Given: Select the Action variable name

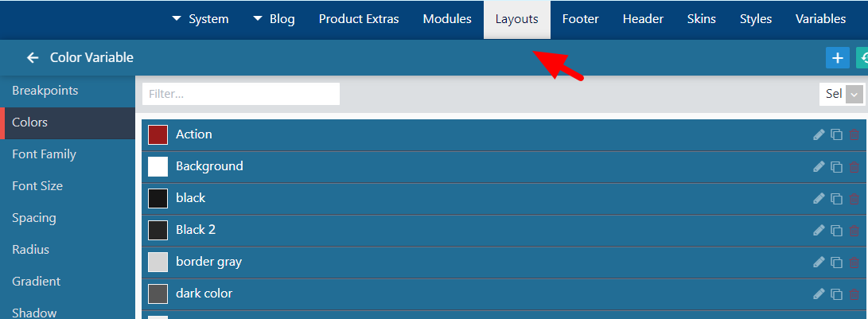Looking at the screenshot, I should [x=194, y=134].
